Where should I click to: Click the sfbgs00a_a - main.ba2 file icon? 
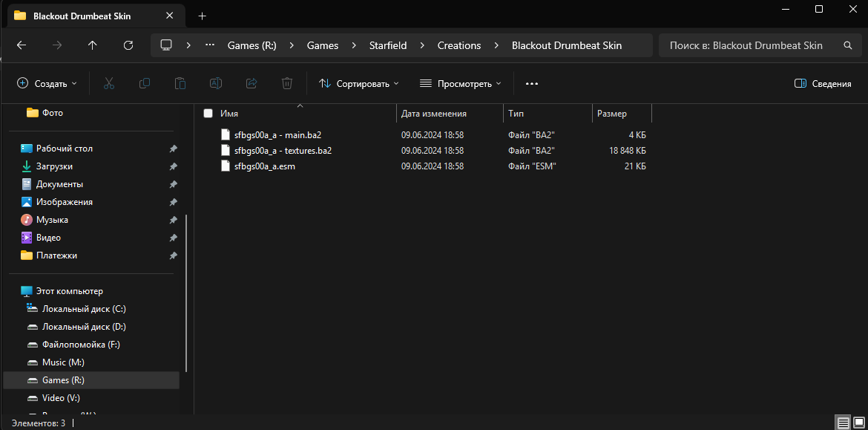(225, 134)
